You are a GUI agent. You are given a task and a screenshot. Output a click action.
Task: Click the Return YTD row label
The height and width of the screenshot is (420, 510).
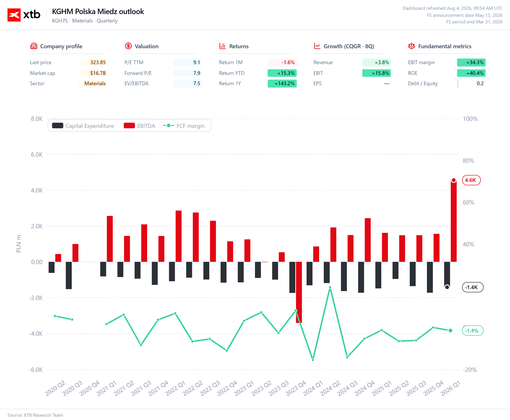click(232, 73)
